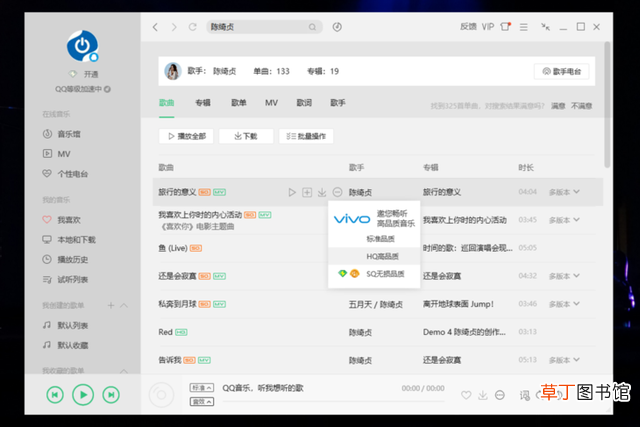Expand 多版本 for 还是会寂寞 row
This screenshot has width=640, height=427.
click(x=564, y=276)
